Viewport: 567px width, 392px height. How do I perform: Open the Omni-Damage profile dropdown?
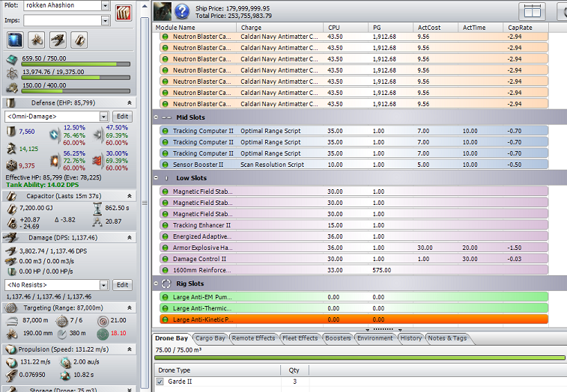point(104,117)
